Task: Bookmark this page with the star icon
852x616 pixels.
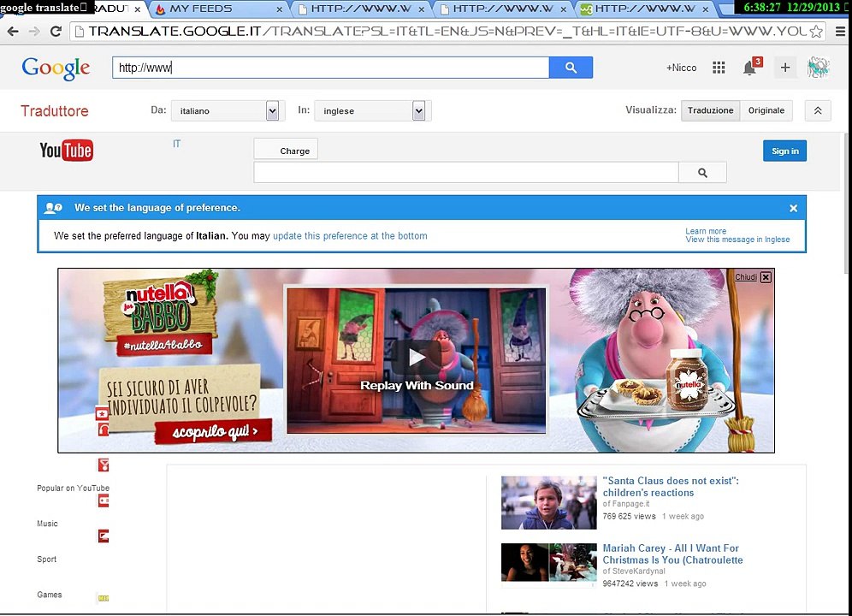Action: click(815, 32)
